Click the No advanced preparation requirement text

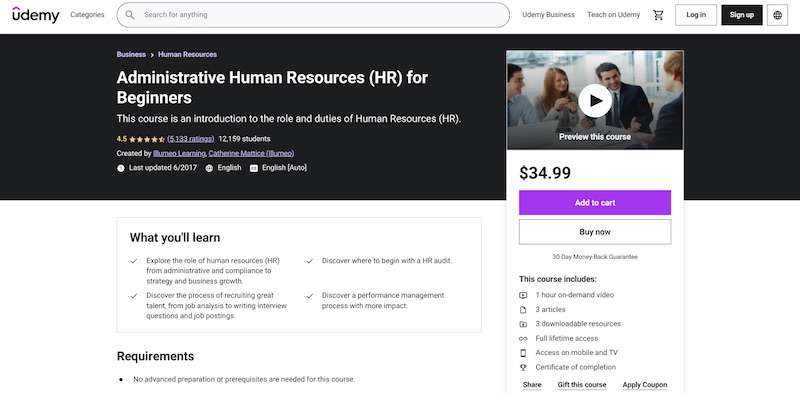click(x=244, y=379)
